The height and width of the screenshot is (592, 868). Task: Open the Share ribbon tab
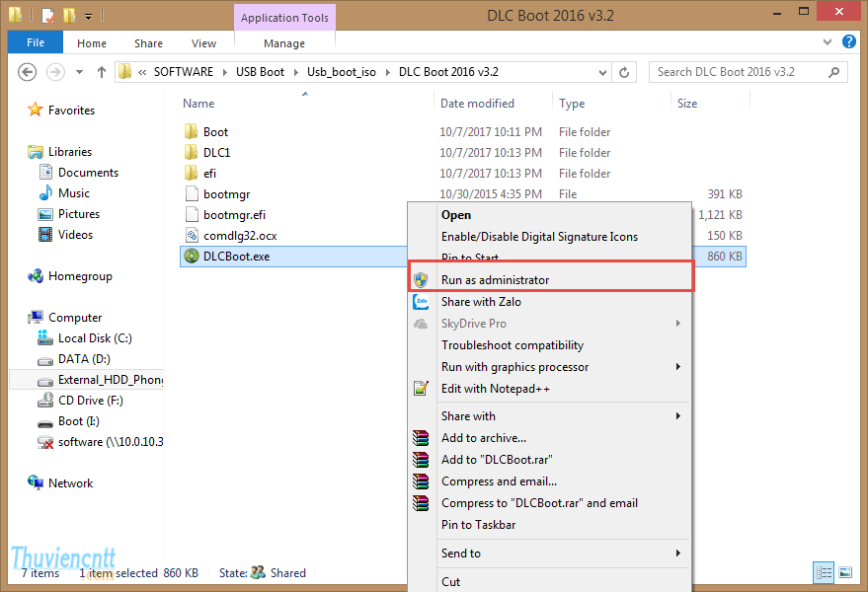click(148, 43)
